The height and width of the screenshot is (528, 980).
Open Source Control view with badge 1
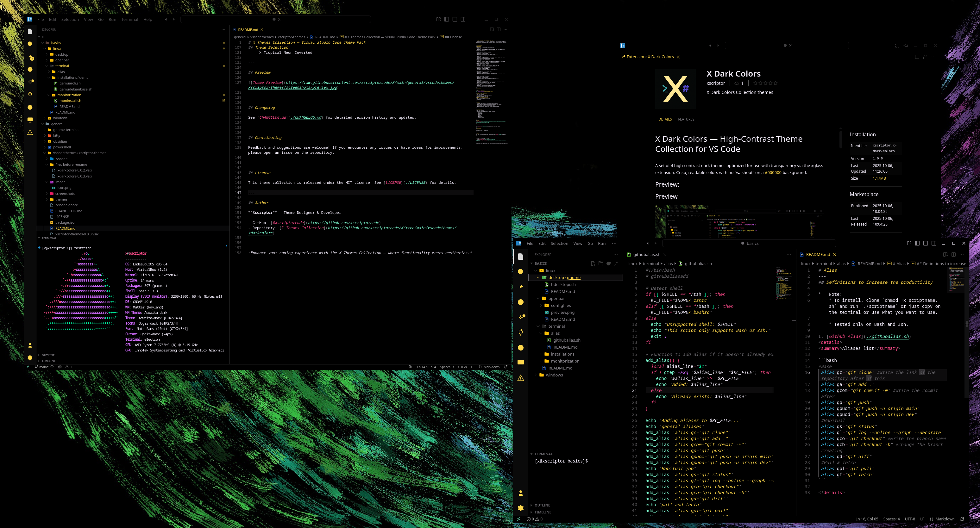(31, 58)
